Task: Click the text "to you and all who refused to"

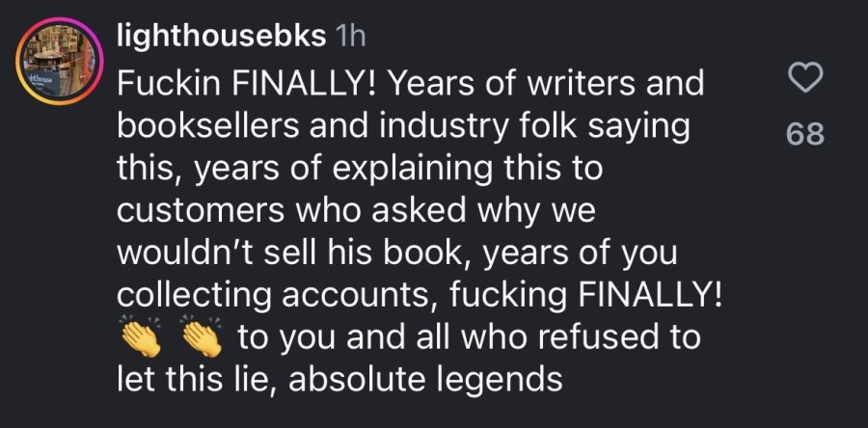Action: click(470, 337)
